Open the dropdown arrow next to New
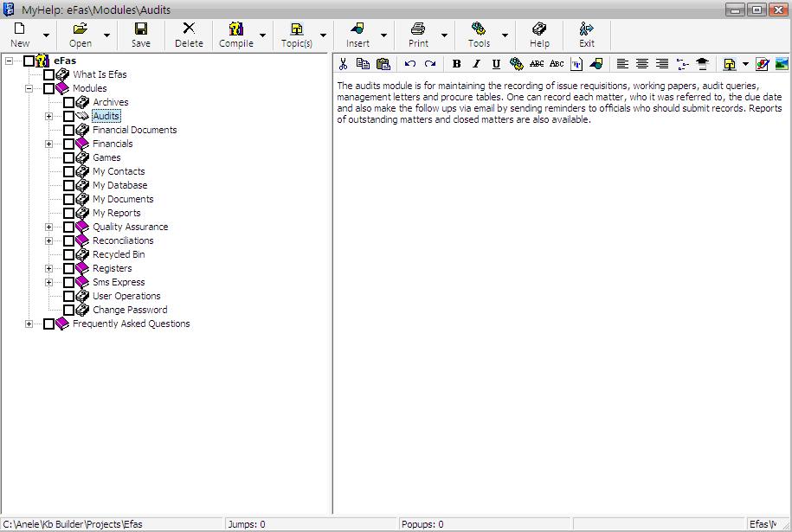 pyautogui.click(x=46, y=36)
